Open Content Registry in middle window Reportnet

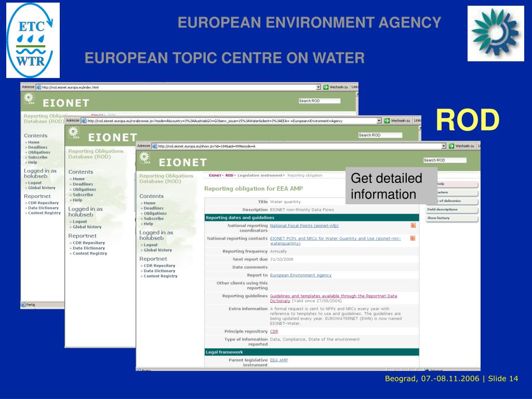coord(90,254)
